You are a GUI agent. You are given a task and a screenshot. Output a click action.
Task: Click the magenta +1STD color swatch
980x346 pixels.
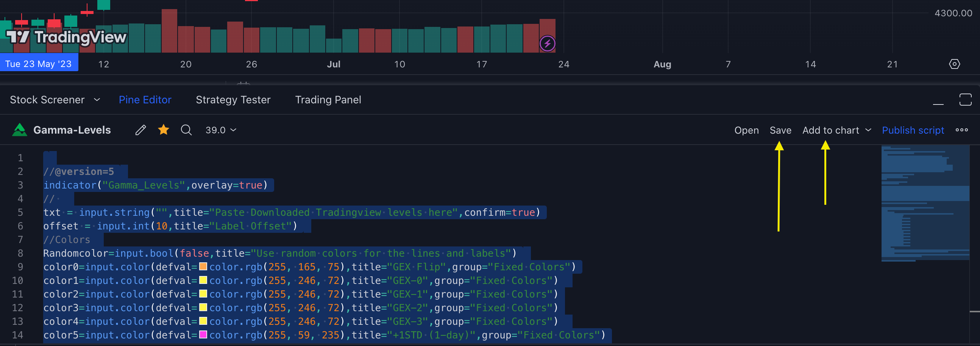203,335
